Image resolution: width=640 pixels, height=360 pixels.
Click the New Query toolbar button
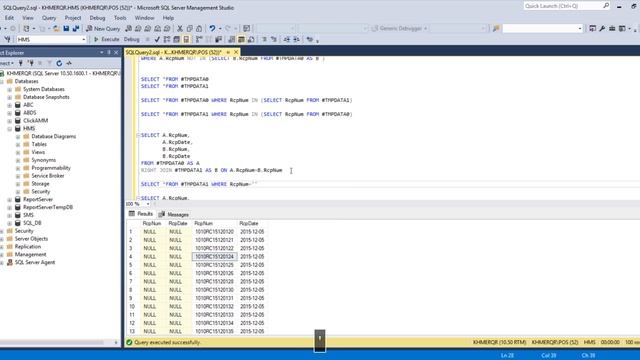tap(103, 29)
